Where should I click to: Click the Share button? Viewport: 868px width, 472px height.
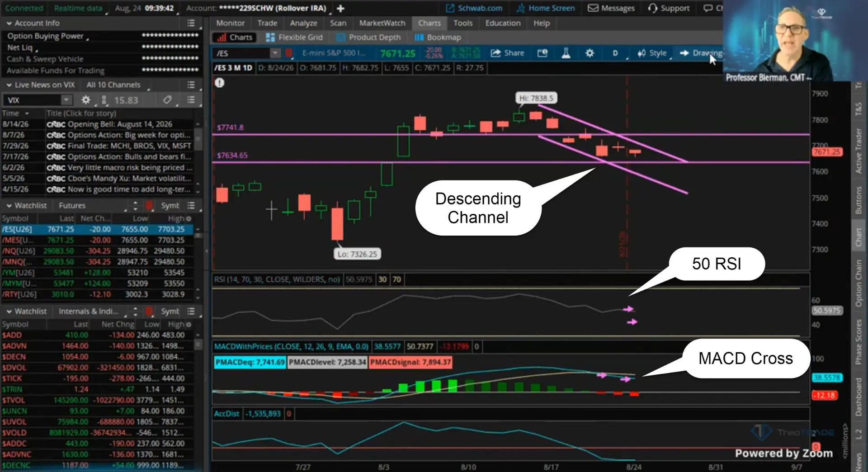point(508,53)
